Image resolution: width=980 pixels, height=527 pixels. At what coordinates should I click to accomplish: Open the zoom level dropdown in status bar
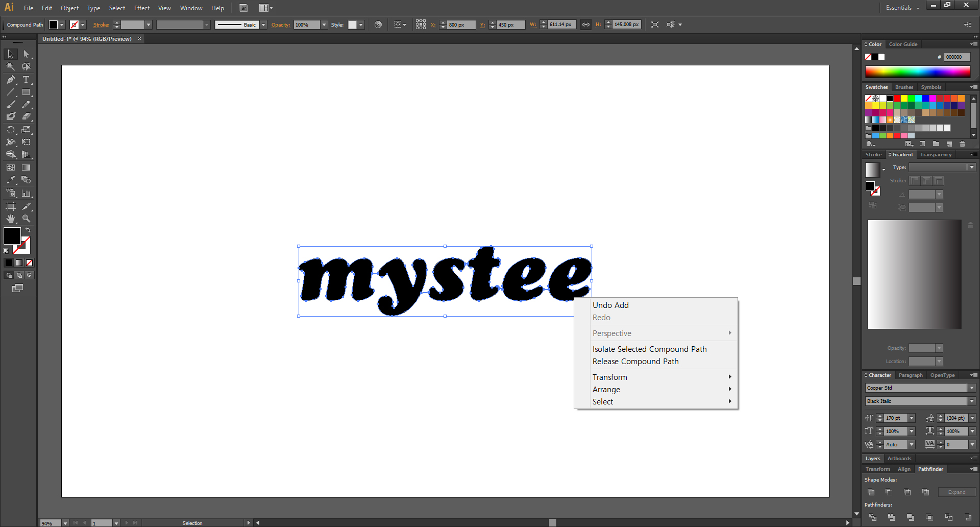pos(65,523)
